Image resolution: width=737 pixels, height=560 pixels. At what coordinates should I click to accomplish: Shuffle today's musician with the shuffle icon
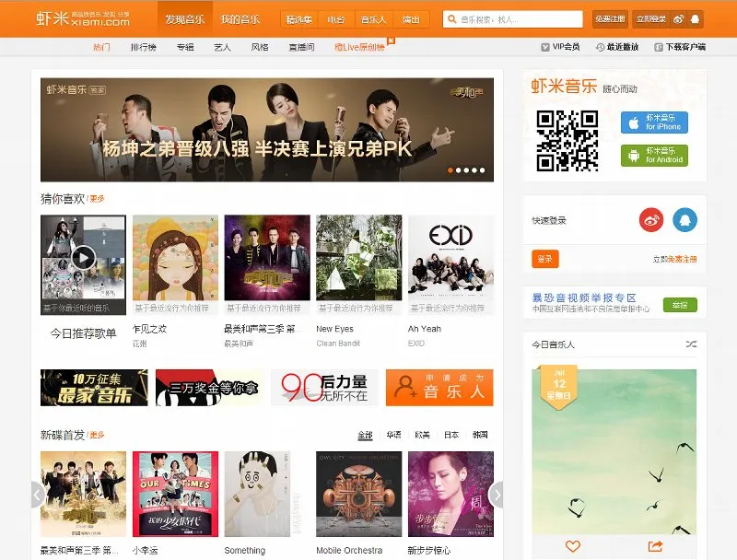[x=691, y=344]
